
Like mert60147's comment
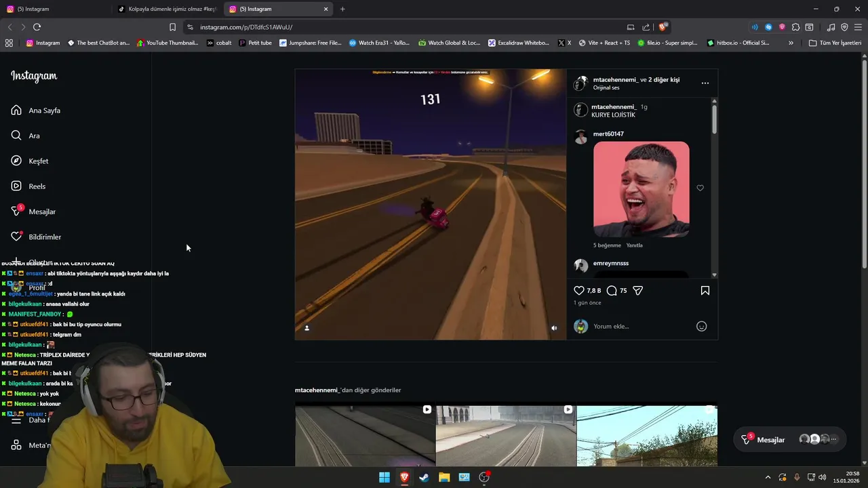(701, 188)
